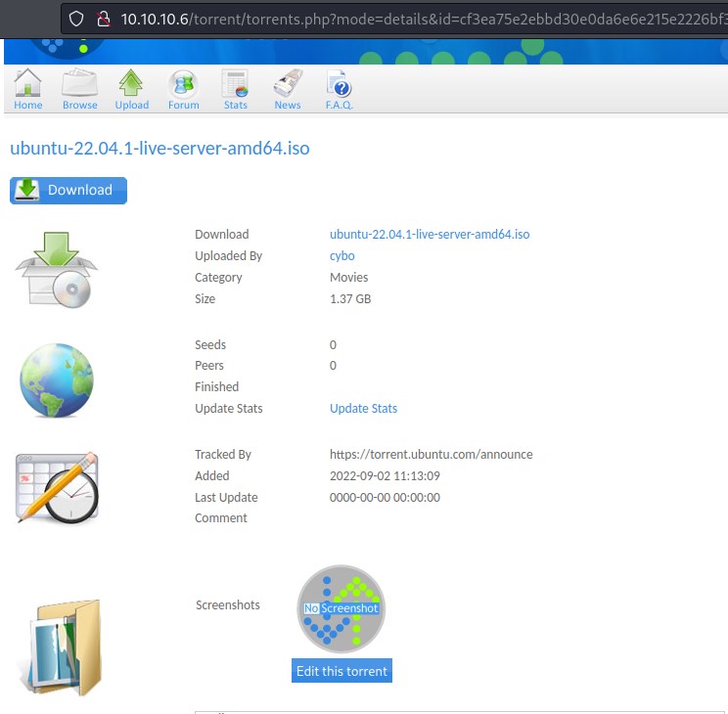Click the calendar clock pencil icon
The image size is (728, 714).
(x=57, y=486)
